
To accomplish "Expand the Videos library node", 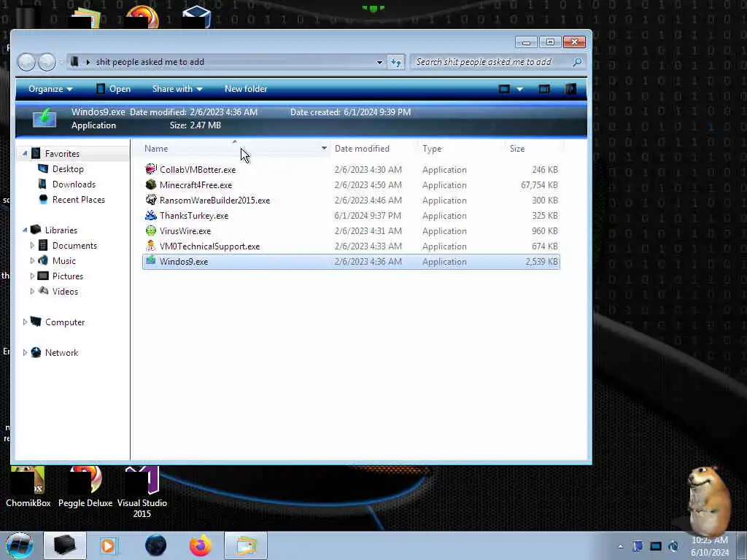I will pyautogui.click(x=32, y=291).
